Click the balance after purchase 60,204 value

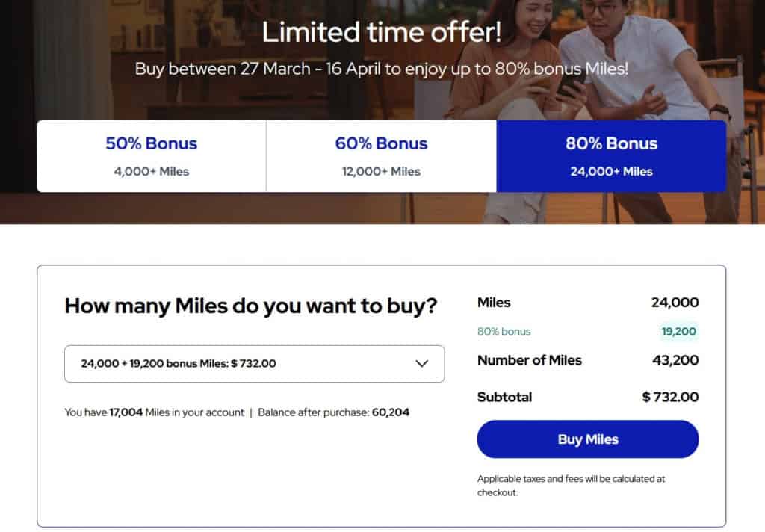(390, 412)
